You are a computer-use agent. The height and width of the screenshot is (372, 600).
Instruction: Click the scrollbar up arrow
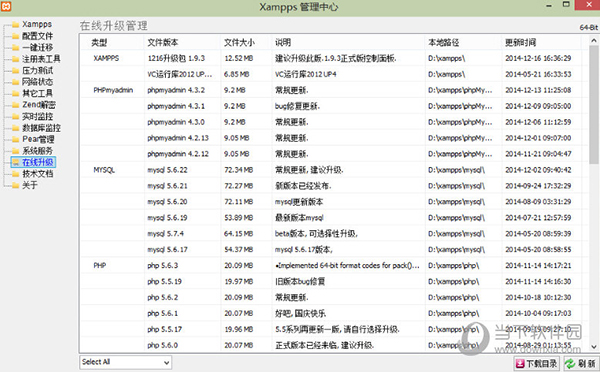[594, 40]
